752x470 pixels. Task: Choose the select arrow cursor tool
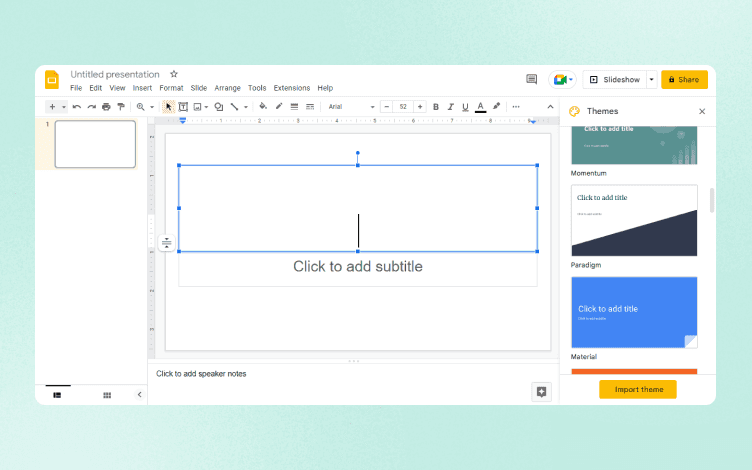(168, 106)
